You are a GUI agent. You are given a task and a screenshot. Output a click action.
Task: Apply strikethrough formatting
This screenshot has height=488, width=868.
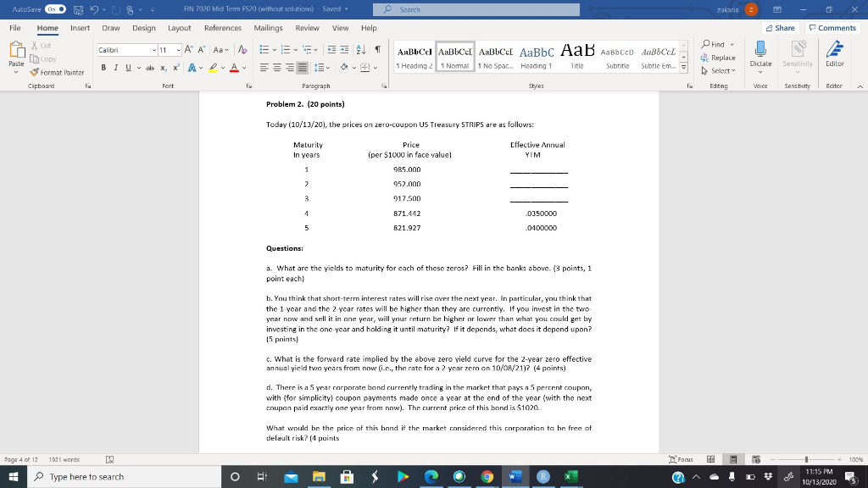point(151,67)
